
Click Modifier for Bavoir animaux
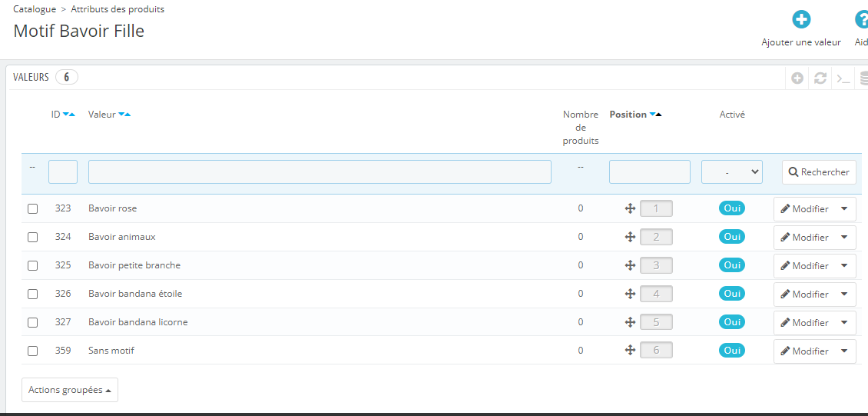click(804, 237)
